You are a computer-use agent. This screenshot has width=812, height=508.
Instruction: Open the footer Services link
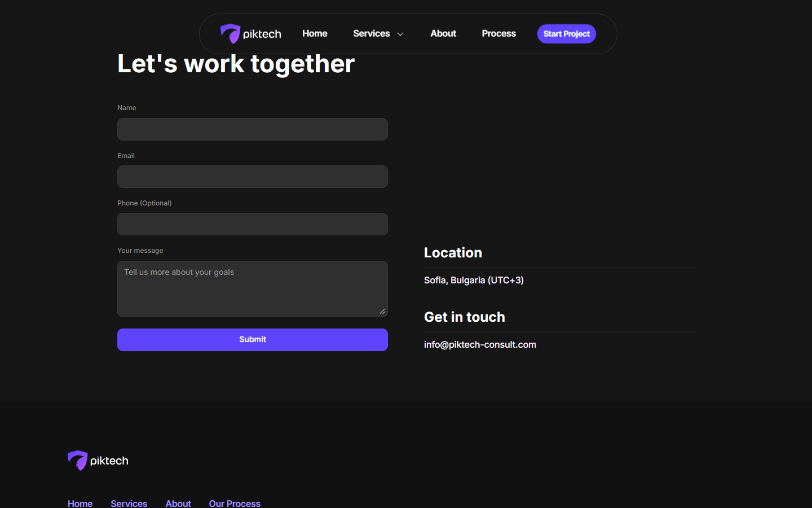(x=129, y=503)
